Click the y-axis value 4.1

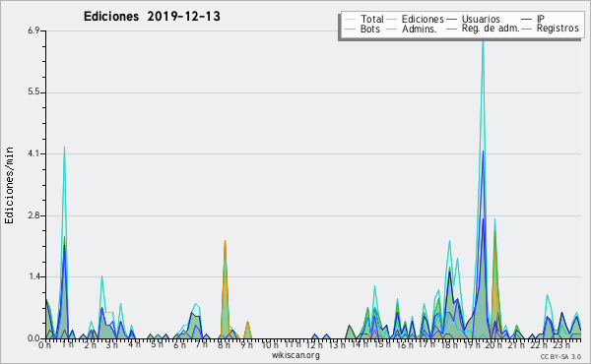point(33,153)
